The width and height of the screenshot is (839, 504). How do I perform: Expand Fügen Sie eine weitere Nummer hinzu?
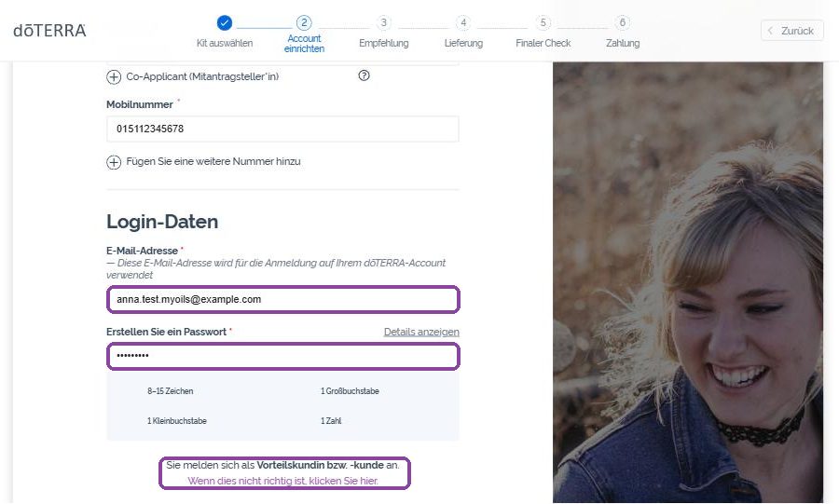[213, 161]
